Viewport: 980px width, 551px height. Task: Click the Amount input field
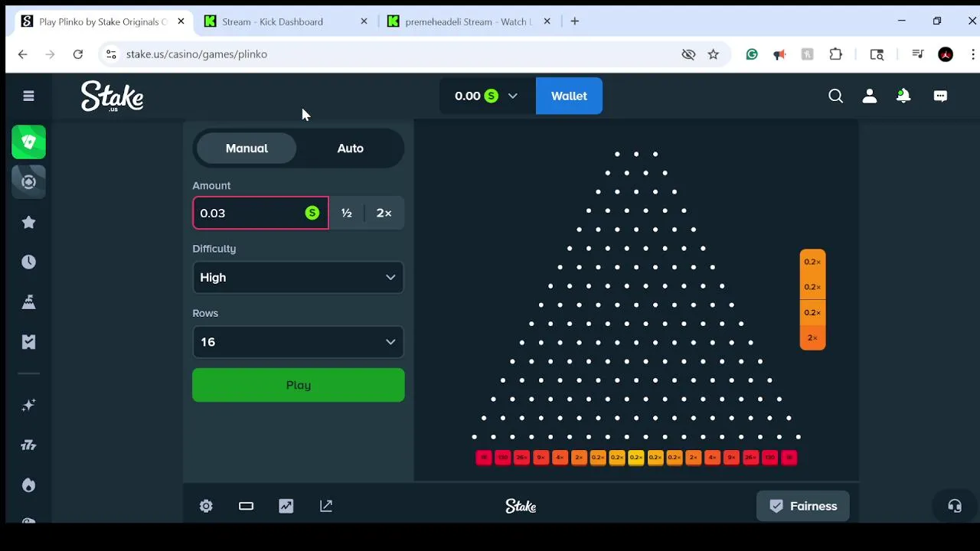[260, 213]
